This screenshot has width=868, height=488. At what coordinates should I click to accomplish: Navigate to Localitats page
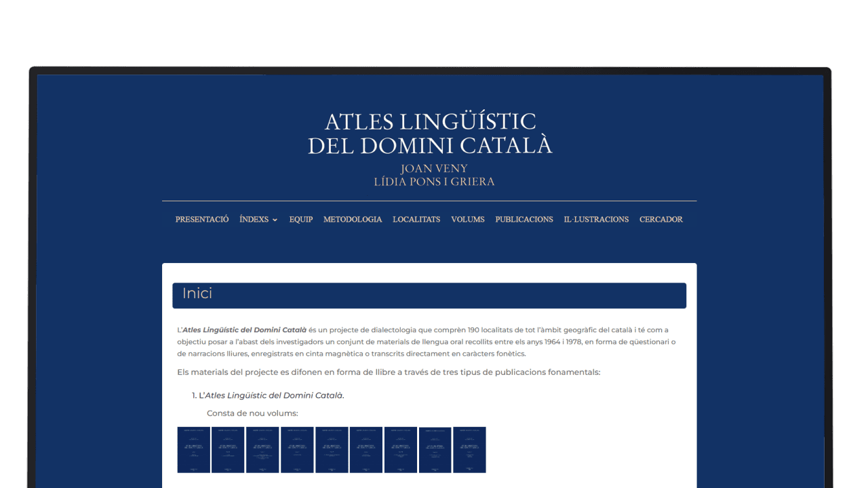(416, 220)
